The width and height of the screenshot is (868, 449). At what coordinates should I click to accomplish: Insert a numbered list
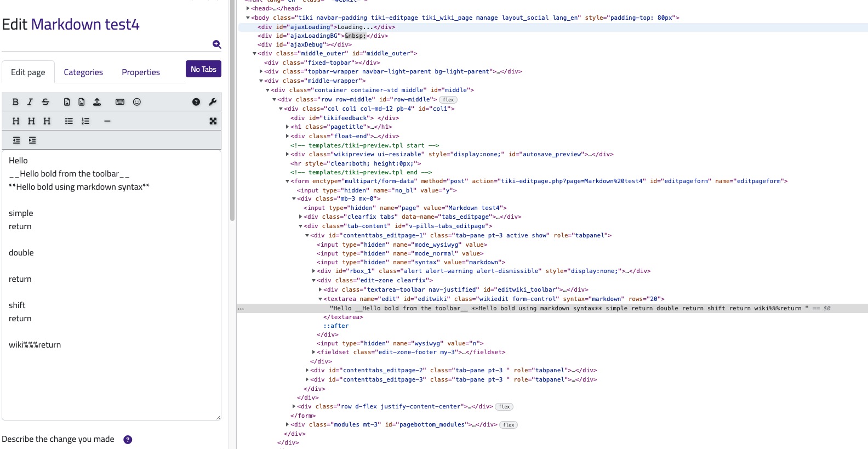pos(85,121)
